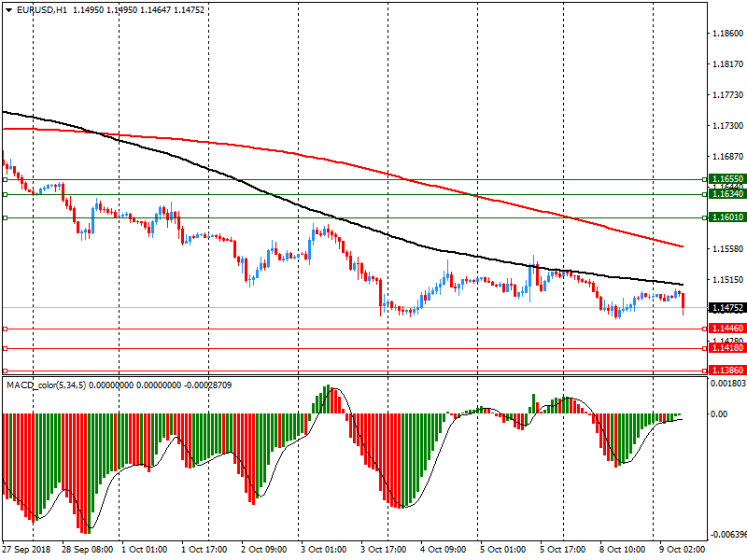Click the 1.15580 price axis value
Viewport: 747px width, 560px height.
coord(726,248)
